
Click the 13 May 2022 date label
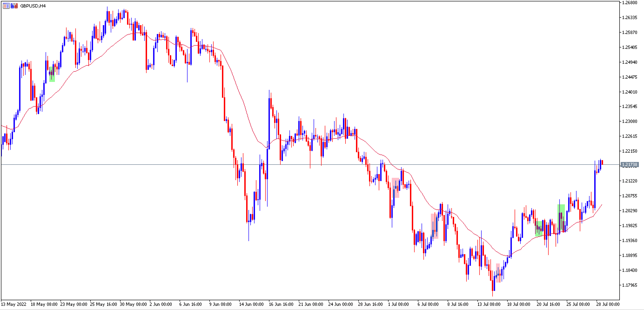click(14, 304)
